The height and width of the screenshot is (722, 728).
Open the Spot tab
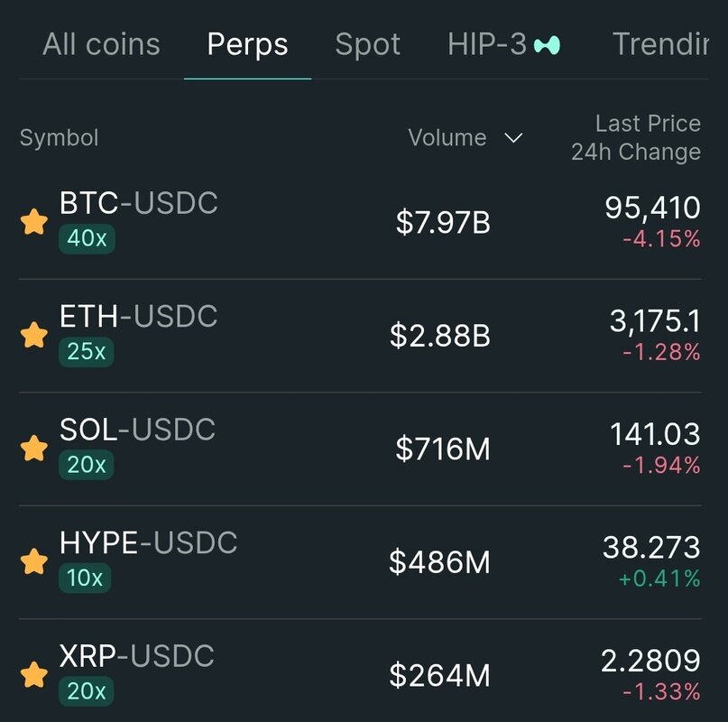367,44
